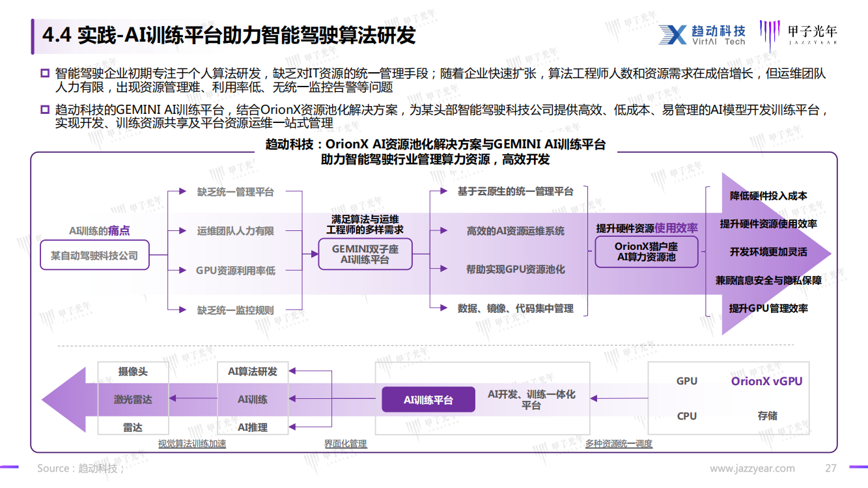Open the 界面化管理 underlined link

[x=346, y=444]
